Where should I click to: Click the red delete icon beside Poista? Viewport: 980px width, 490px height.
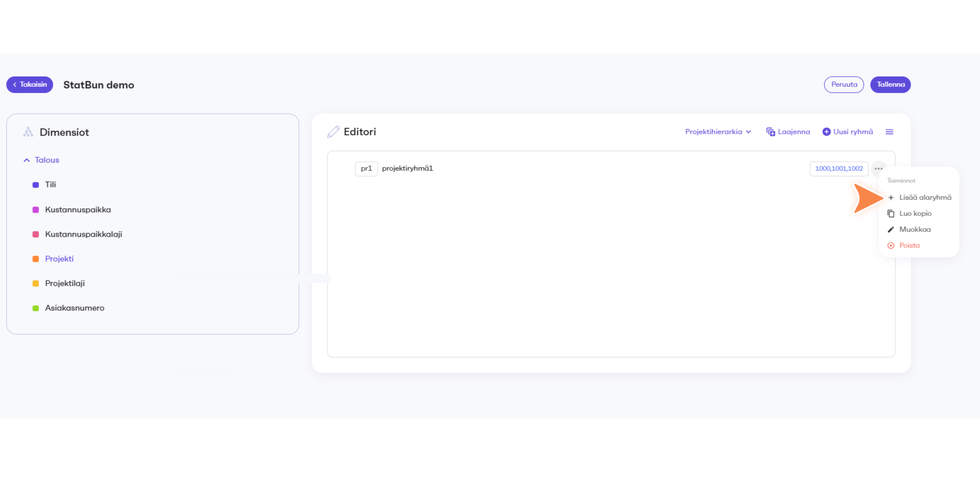coord(891,246)
